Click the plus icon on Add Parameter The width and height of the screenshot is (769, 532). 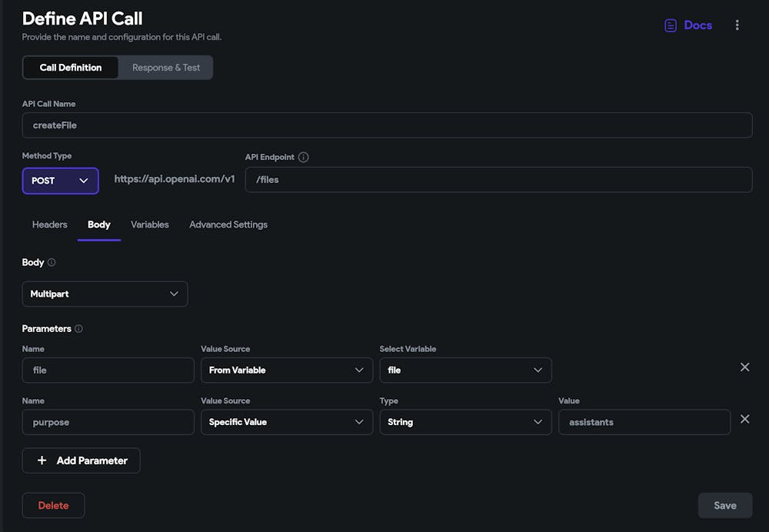point(42,461)
